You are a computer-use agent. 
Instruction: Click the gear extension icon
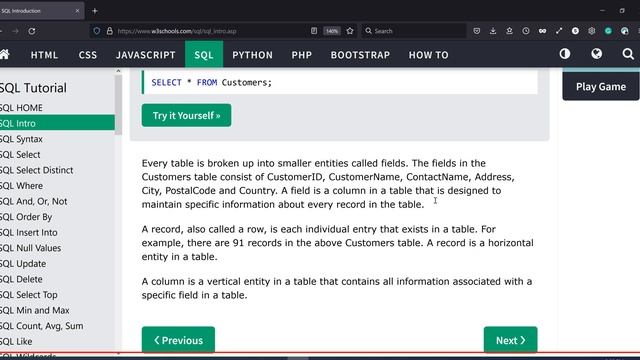[591, 31]
